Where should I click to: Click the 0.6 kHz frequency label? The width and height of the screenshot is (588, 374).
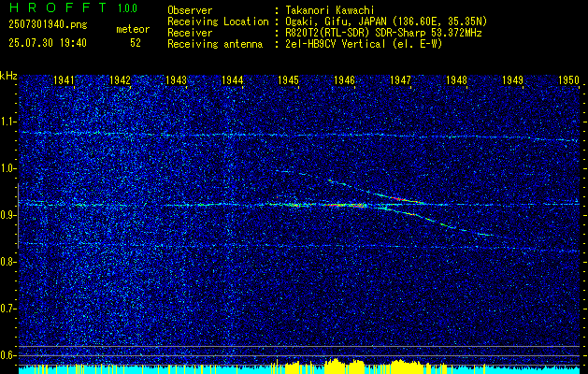coord(7,355)
